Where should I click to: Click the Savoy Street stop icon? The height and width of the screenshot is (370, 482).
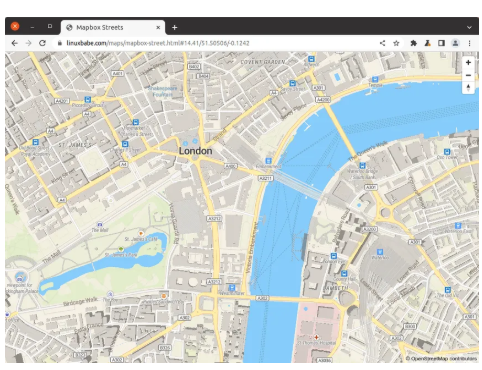coord(292,83)
